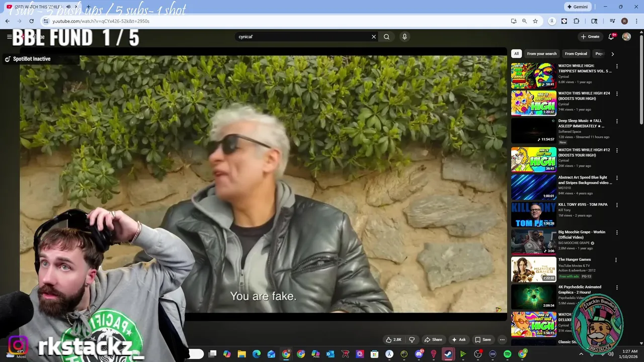Open the Chrome Extensions puzzle icon
Viewport: 644px width, 362px height.
[x=577, y=21]
